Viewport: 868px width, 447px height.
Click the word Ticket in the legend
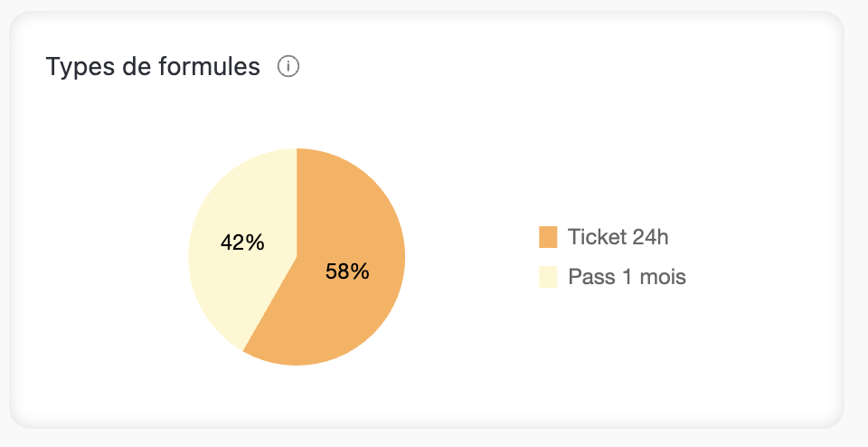point(595,237)
